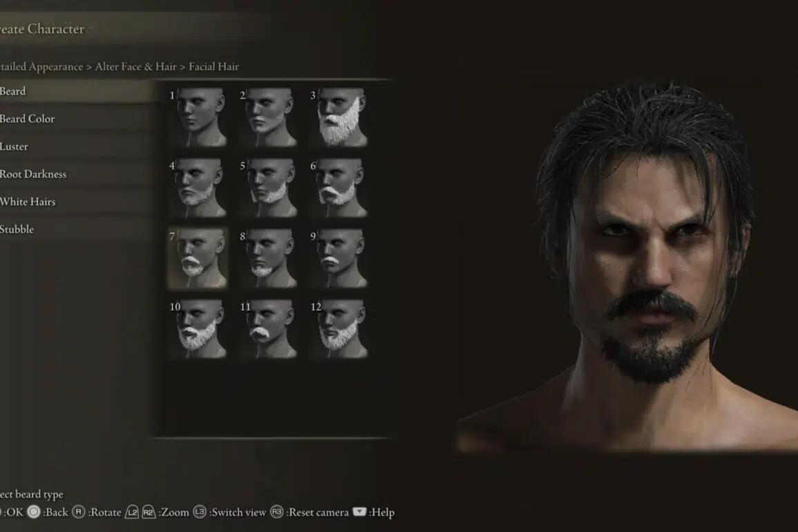Click the R stick Rotate icon
The width and height of the screenshot is (798, 532).
(78, 512)
